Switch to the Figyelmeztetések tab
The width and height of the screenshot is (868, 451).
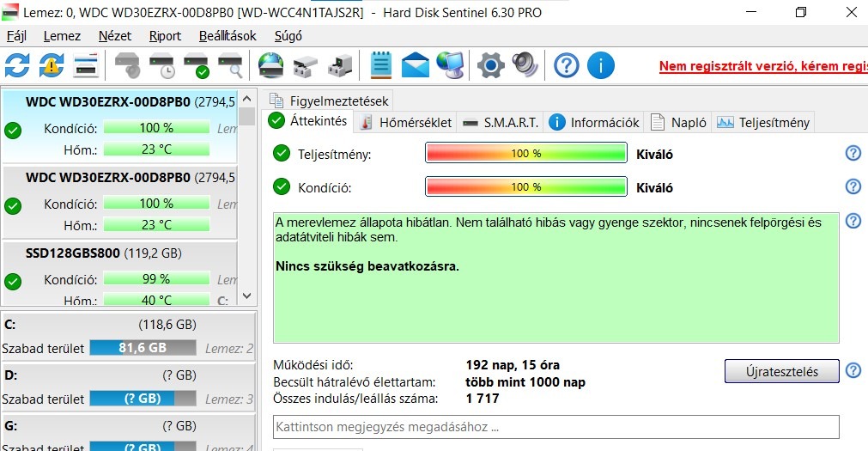point(328,101)
